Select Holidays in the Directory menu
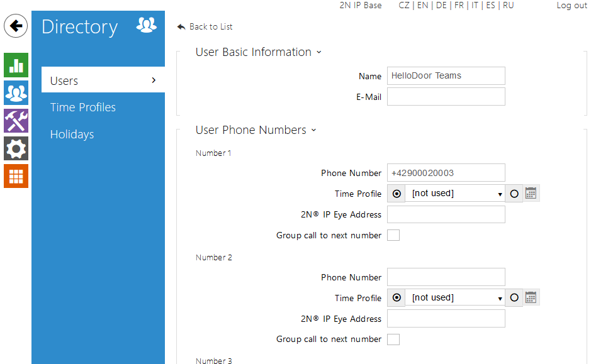Screen dimensions: 591x364 pos(72,135)
